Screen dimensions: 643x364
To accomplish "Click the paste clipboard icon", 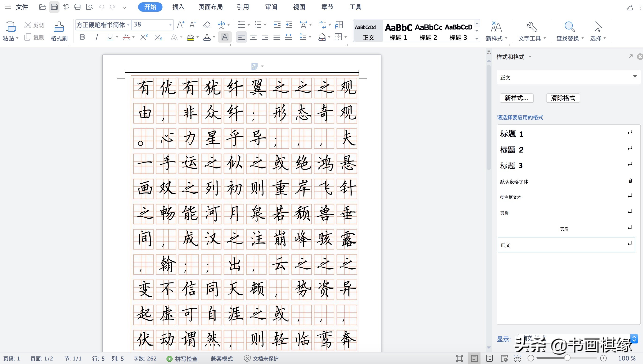I will tap(11, 27).
